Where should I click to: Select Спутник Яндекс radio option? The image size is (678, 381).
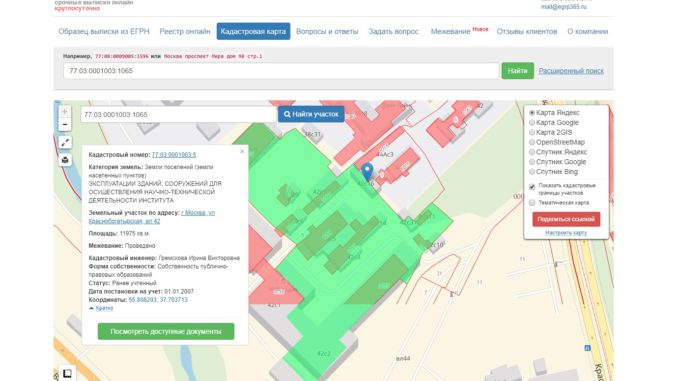coord(532,152)
